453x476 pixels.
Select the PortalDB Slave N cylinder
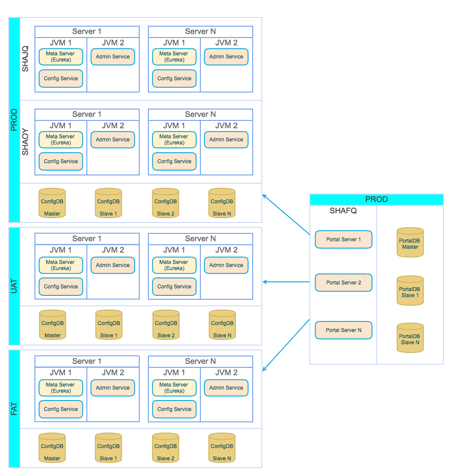410,337
